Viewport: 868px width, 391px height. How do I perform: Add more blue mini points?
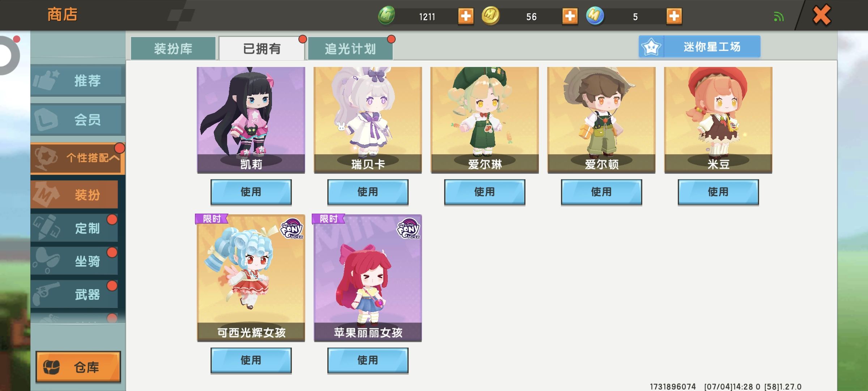(674, 16)
